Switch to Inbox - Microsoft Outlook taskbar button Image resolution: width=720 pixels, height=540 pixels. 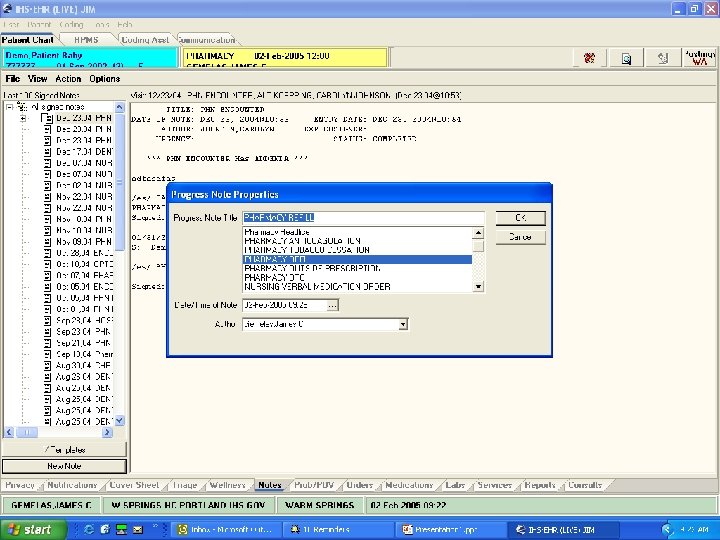click(225, 529)
